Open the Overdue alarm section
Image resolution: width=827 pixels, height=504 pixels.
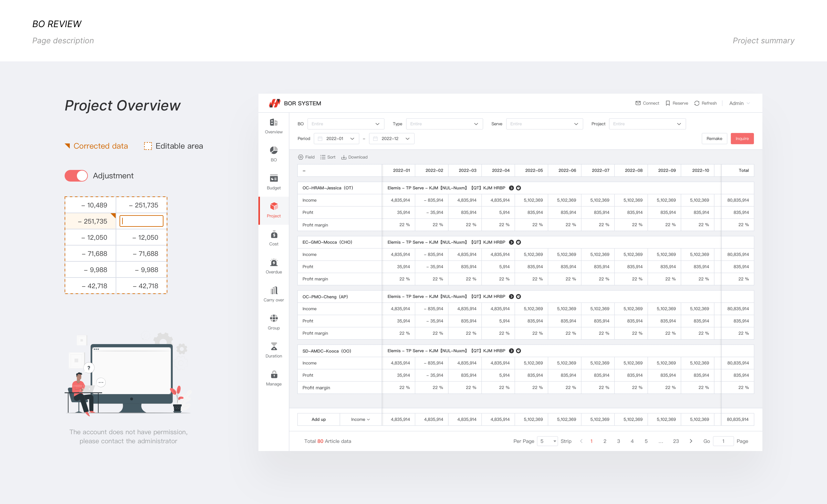pyautogui.click(x=274, y=267)
